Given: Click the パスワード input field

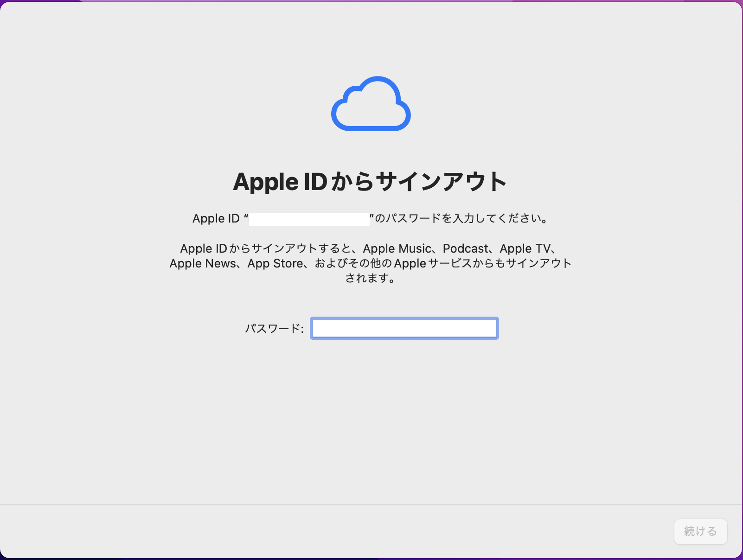Looking at the screenshot, I should tap(404, 328).
